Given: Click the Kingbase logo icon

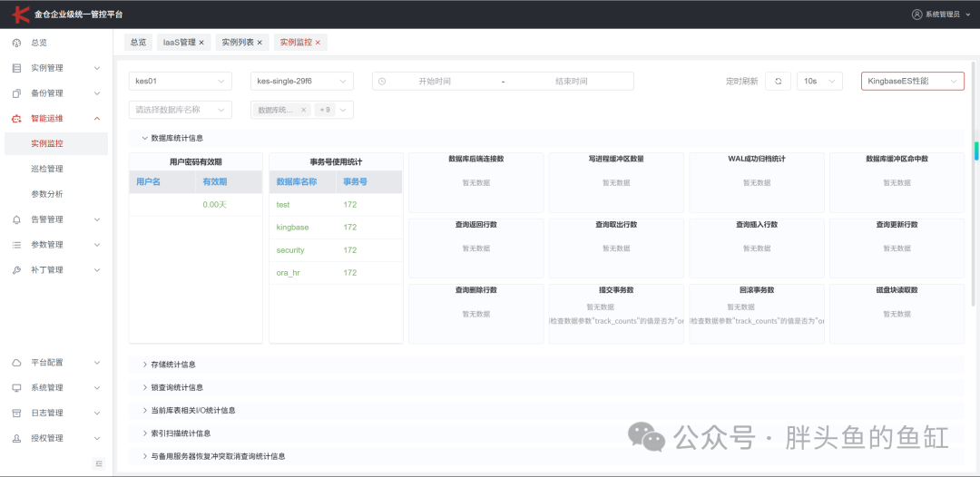Looking at the screenshot, I should 21,14.
